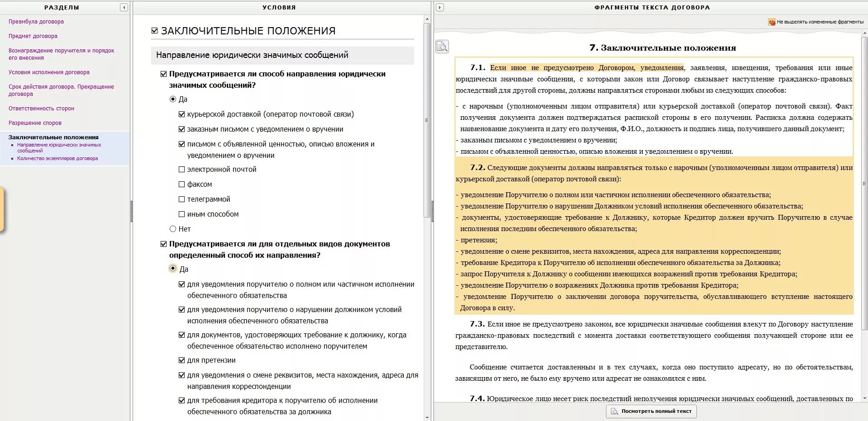Toggle checkbox for отдельных видов документов question
This screenshot has height=421, width=868.
(164, 244)
